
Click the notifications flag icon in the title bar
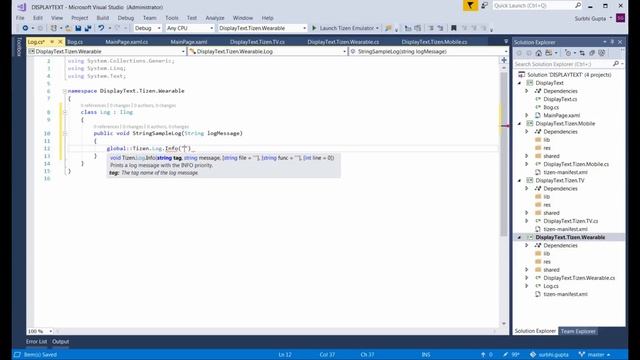pyautogui.click(x=470, y=5)
